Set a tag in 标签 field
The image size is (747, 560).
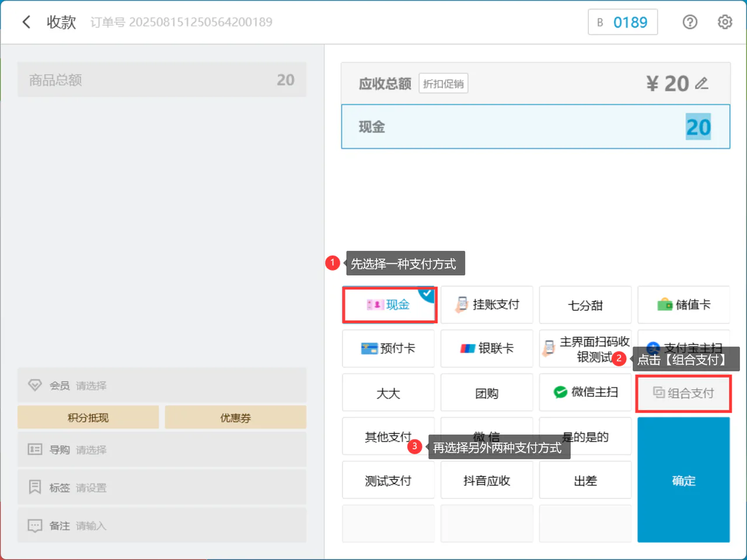point(162,488)
